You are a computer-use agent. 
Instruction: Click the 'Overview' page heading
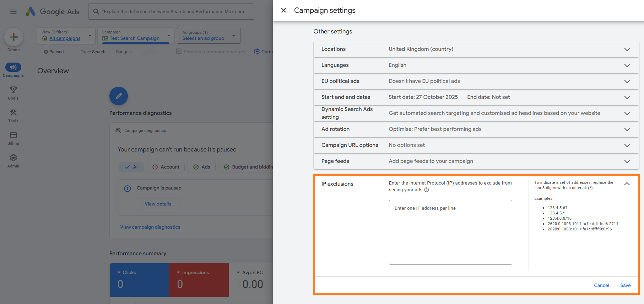coord(53,71)
